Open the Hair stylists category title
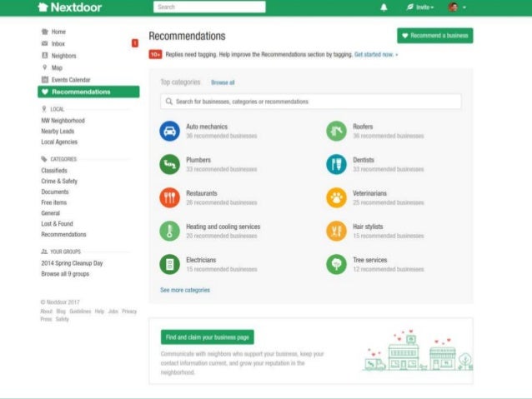Image resolution: width=532 pixels, height=399 pixels. (x=368, y=227)
